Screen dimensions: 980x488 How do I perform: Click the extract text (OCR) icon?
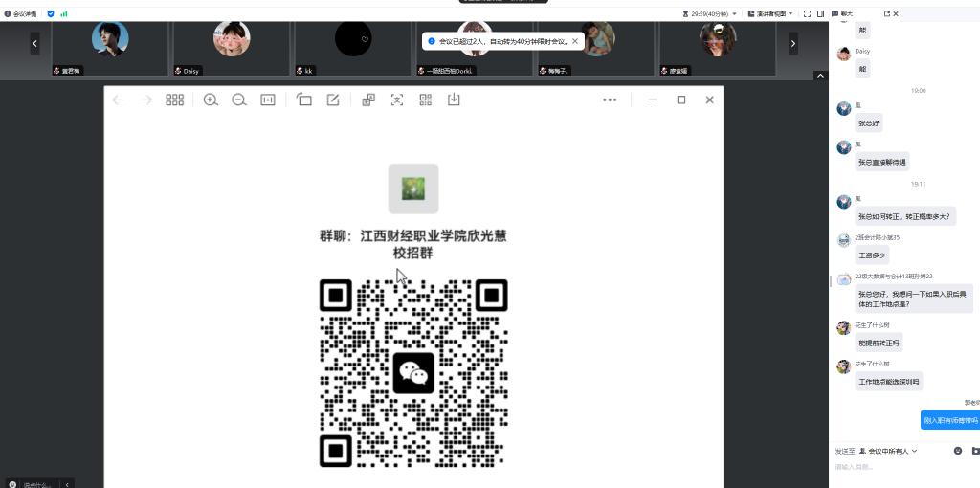397,100
